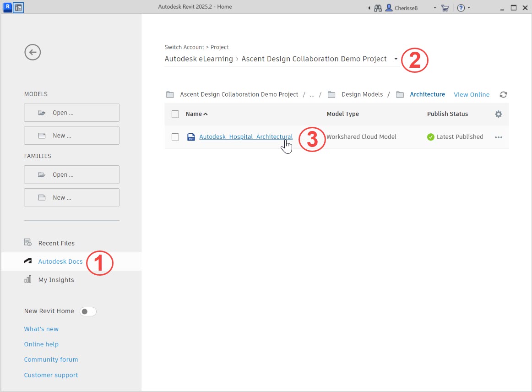Refresh the Architecture folder file list

504,95
